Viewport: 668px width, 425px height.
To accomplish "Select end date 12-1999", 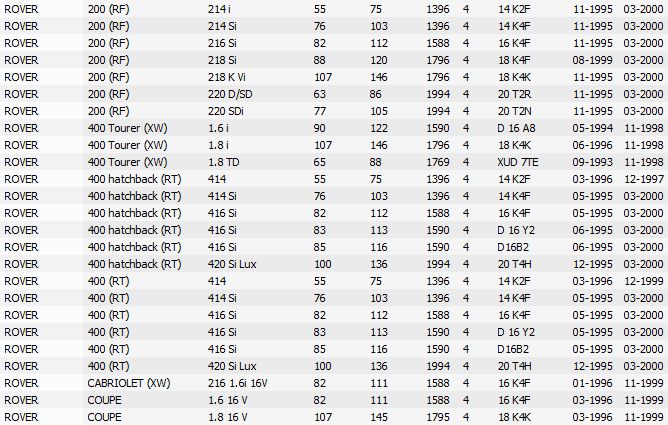I will [x=644, y=281].
